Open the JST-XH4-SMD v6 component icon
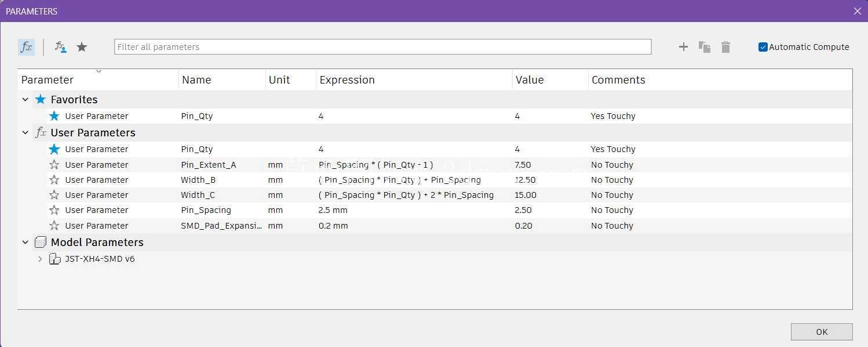The image size is (868, 347). click(54, 259)
